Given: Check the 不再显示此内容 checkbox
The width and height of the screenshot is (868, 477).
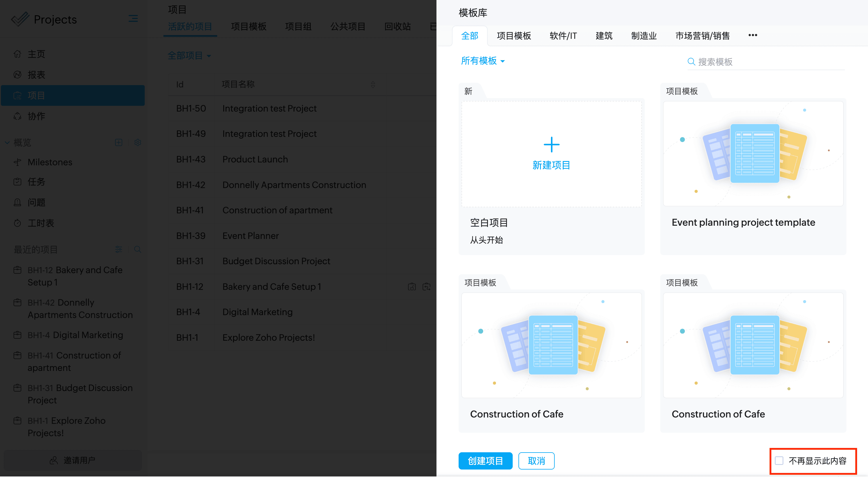Looking at the screenshot, I should tap(779, 461).
